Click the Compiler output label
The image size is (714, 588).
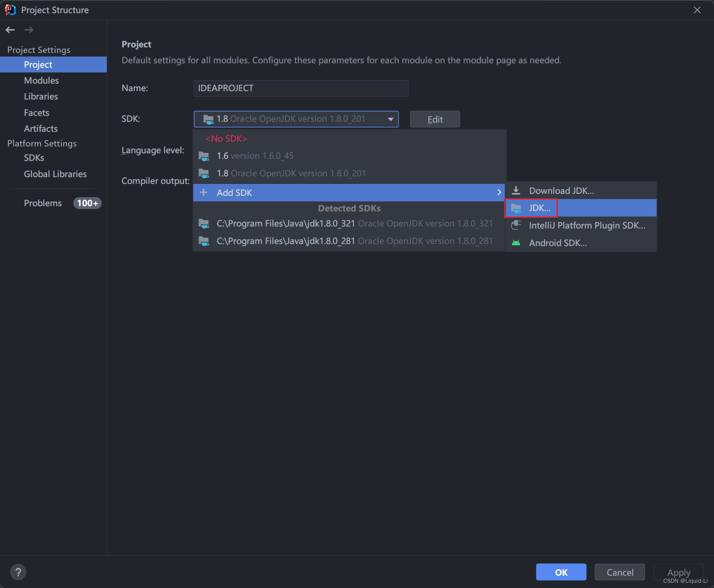pyautogui.click(x=156, y=181)
